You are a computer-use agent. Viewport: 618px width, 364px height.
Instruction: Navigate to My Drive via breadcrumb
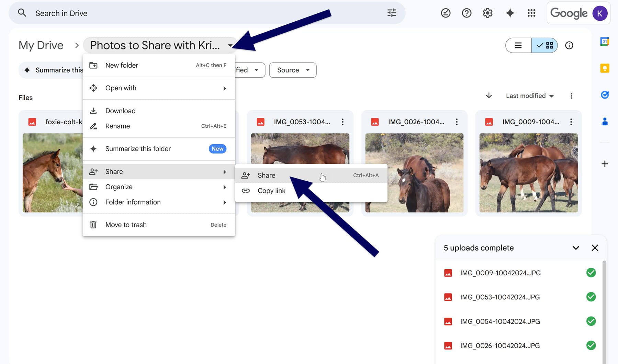(41, 45)
